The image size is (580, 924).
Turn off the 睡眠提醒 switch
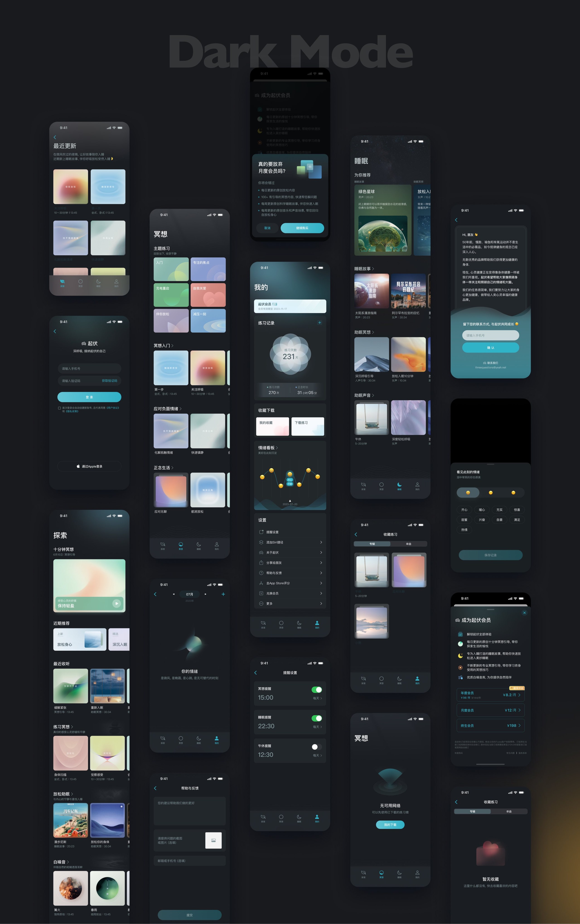coord(317,718)
